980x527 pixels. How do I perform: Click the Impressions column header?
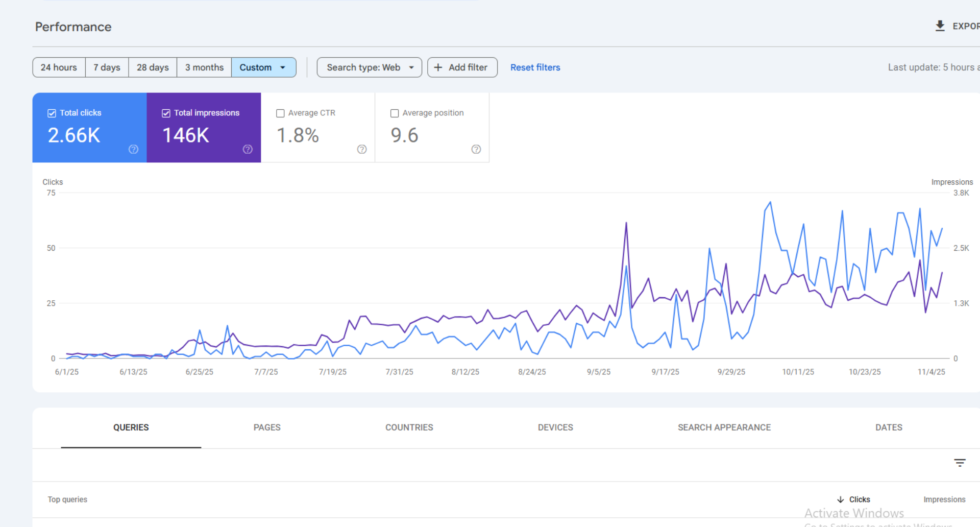click(x=944, y=499)
